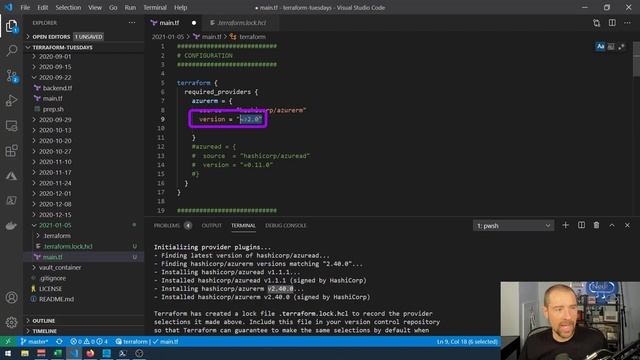Open the 1: pwsh terminal dropdown
This screenshot has width=640, height=360.
[513, 226]
